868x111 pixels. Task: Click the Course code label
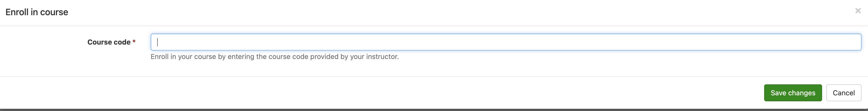pos(109,42)
